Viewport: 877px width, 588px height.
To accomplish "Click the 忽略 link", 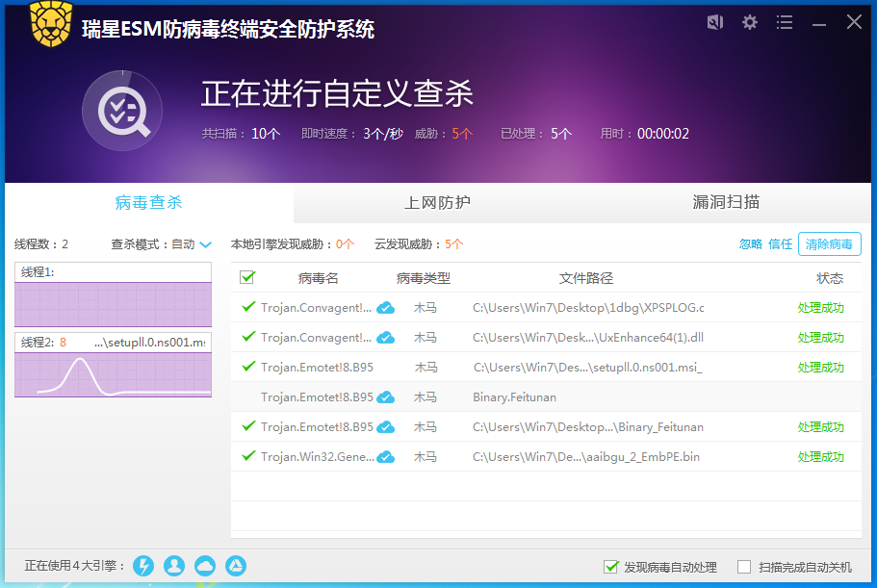I will [x=751, y=244].
